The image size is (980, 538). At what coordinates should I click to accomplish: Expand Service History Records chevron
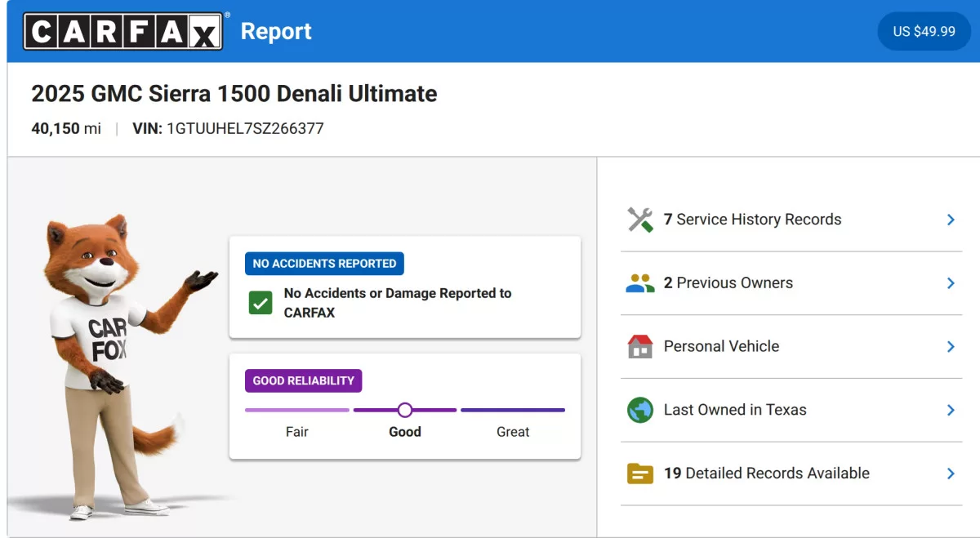[951, 220]
